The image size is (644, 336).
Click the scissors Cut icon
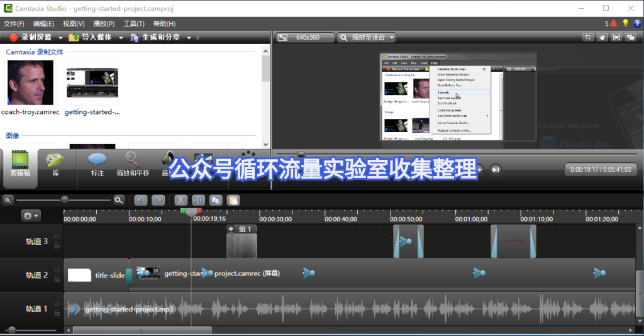180,200
